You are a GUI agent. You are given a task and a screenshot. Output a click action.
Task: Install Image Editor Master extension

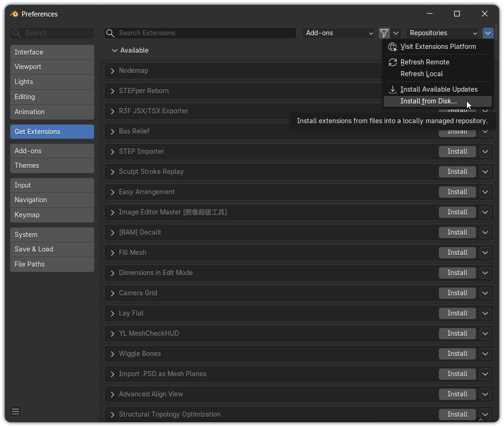pos(457,212)
